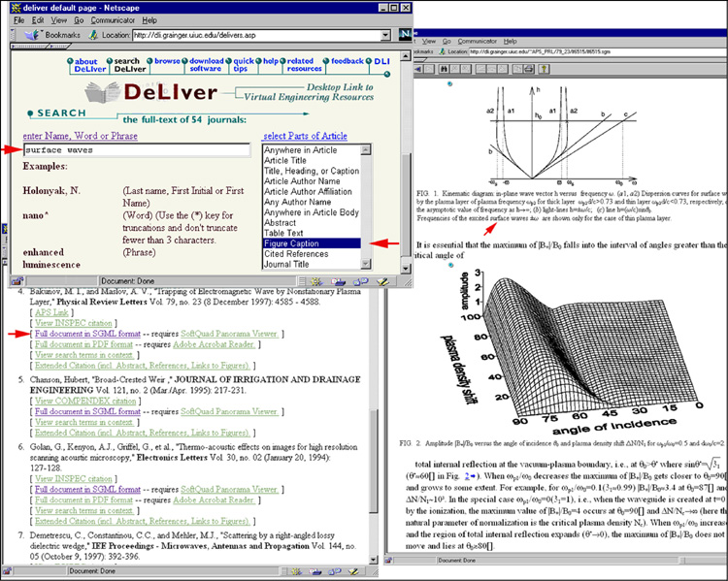Click the search phrase field containing 'surface waves'

point(137,150)
